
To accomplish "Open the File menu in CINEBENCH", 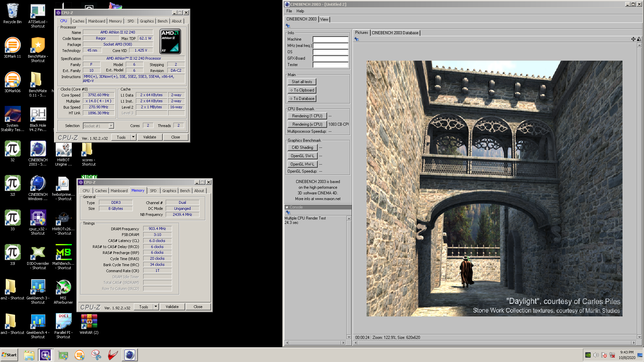I will click(289, 11).
